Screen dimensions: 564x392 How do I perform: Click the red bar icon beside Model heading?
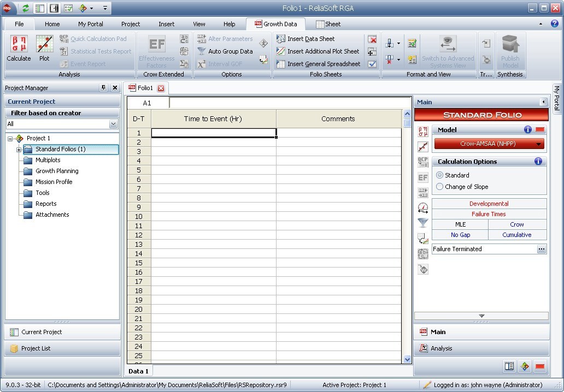tap(540, 130)
